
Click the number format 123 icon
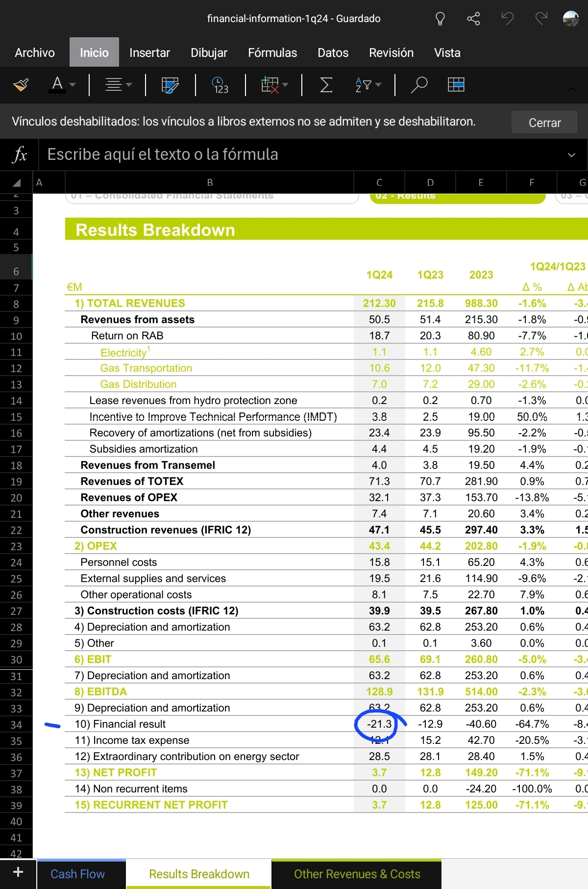click(220, 85)
